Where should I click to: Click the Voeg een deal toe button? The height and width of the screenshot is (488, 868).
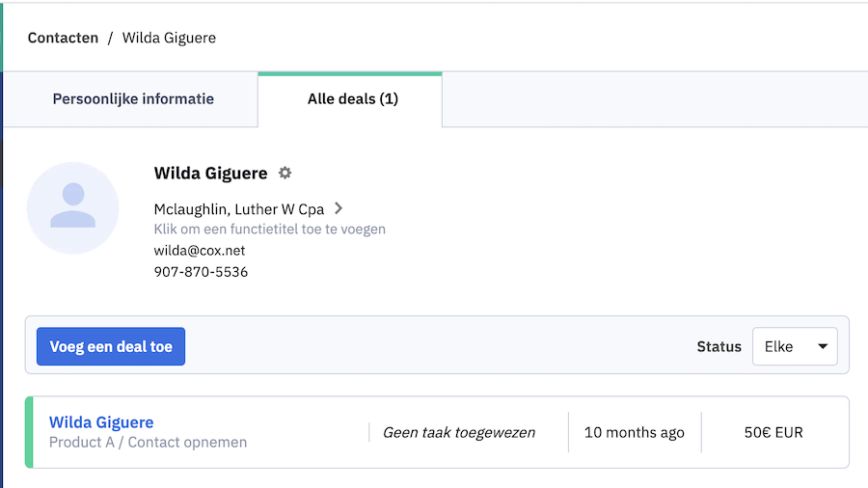coord(111,346)
